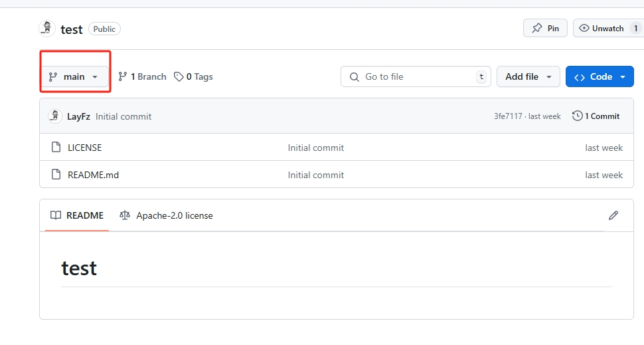644x345 pixels.
Task: Open the green Code dropdown button
Action: [600, 76]
